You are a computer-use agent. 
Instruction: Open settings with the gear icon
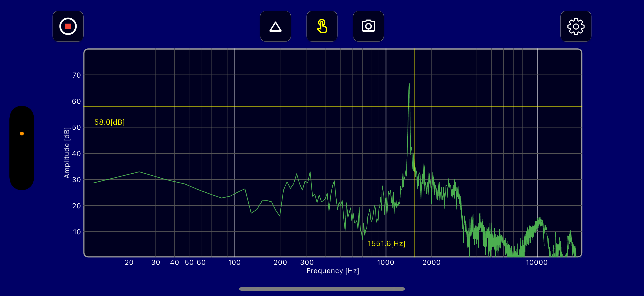click(576, 26)
